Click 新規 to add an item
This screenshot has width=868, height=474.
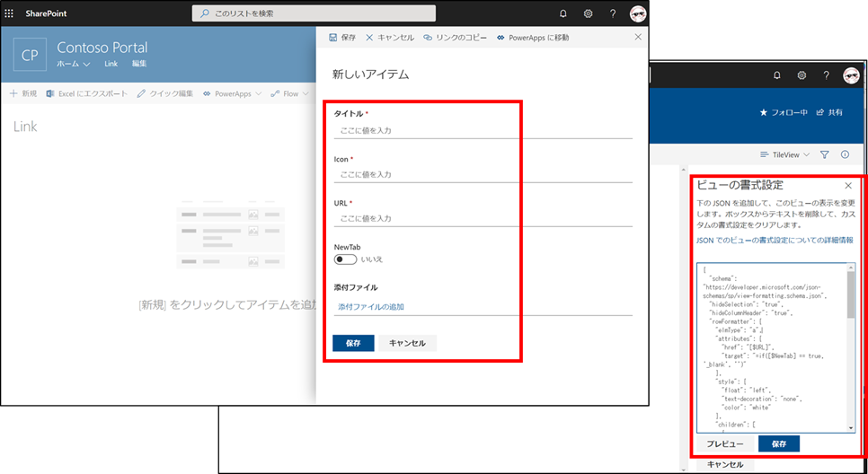23,93
